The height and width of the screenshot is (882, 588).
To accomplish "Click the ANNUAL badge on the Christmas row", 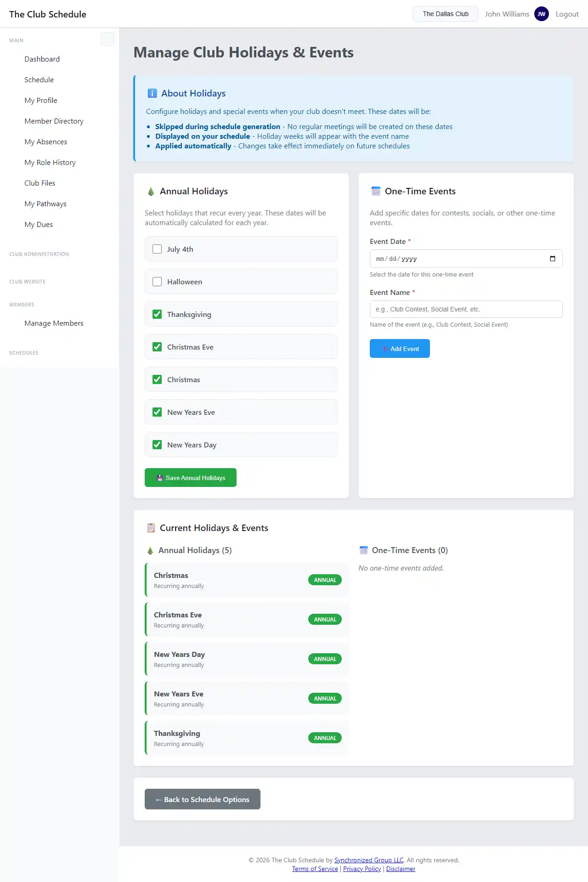I will click(325, 580).
